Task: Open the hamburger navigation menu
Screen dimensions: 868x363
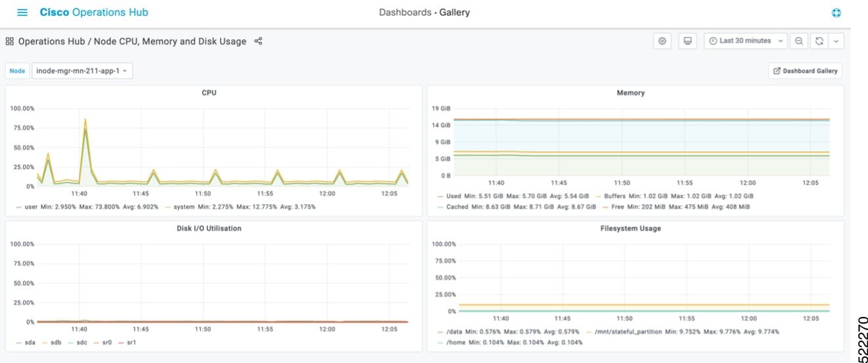Action: point(22,12)
